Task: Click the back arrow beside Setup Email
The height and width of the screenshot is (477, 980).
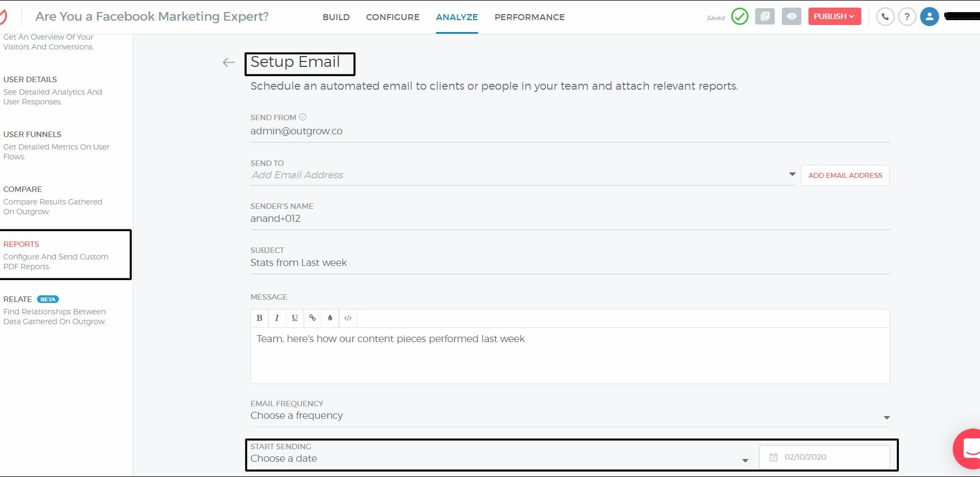Action: pos(229,63)
